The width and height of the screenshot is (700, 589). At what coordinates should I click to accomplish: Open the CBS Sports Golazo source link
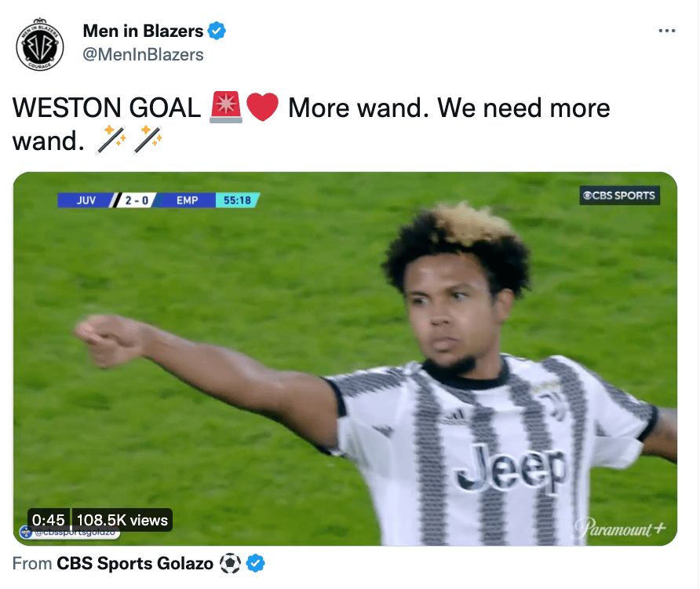pos(135,564)
